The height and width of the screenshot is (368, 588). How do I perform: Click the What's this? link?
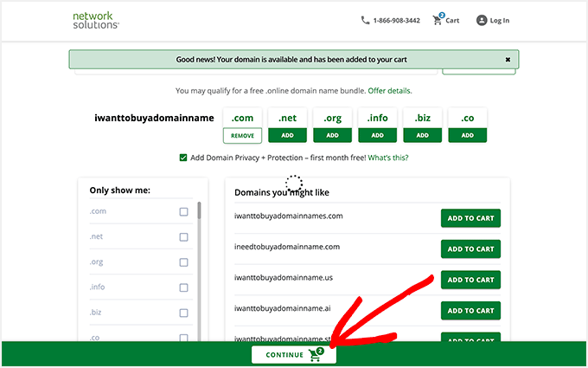(388, 158)
